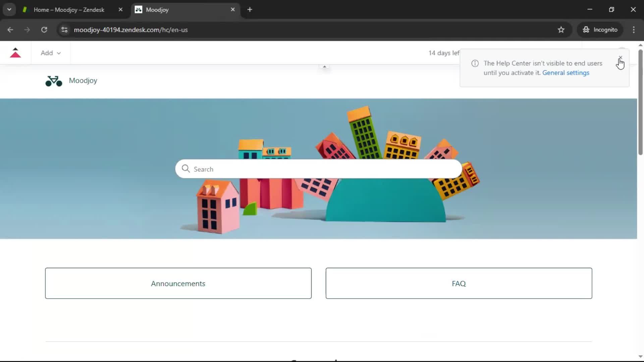Open the Moodjoy home link
The image size is (644, 362).
[x=83, y=80]
